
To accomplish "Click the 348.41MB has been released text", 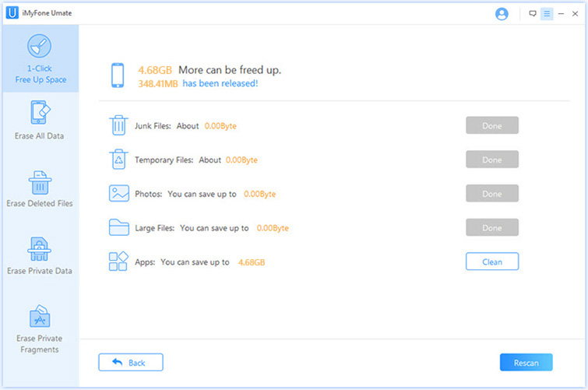I will (x=198, y=83).
